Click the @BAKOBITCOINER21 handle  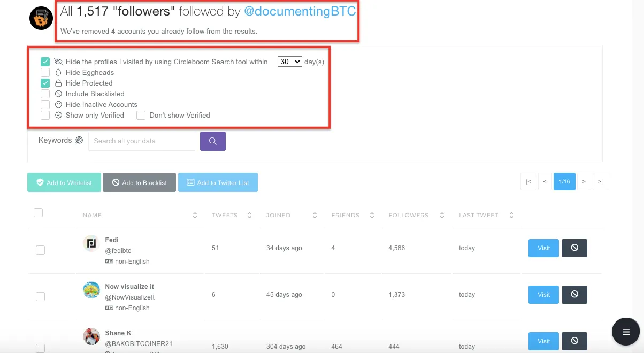[x=139, y=344]
